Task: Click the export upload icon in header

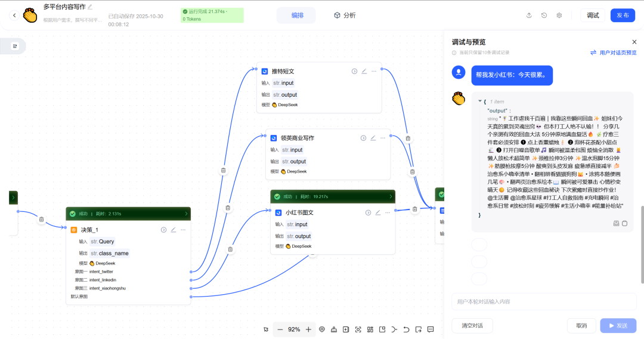Action: pyautogui.click(x=529, y=16)
